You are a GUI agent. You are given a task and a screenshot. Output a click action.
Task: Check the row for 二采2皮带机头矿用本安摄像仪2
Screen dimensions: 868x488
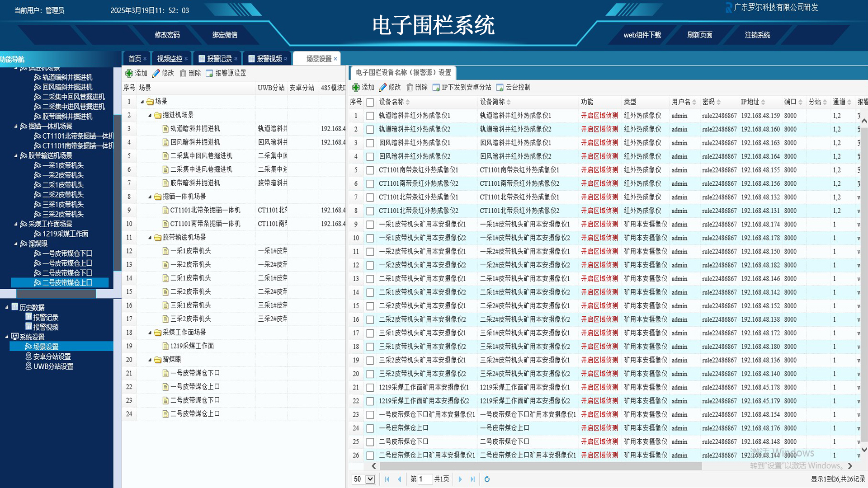(x=370, y=319)
